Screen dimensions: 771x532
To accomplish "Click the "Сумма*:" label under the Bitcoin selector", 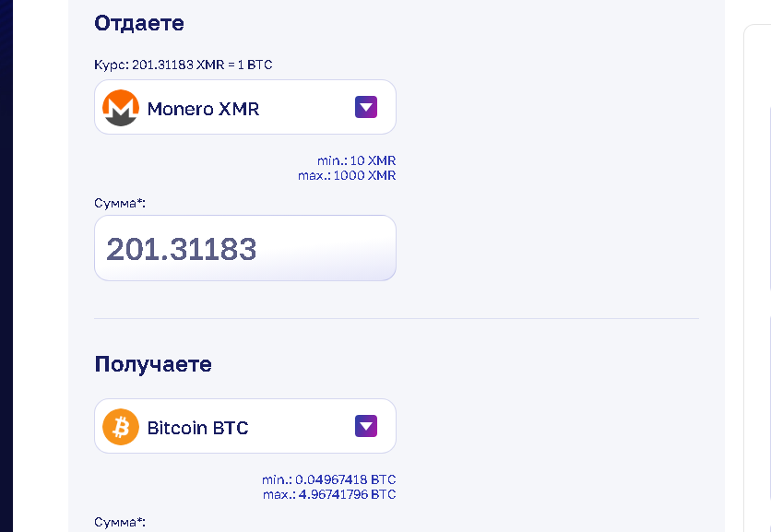I will pyautogui.click(x=120, y=522).
